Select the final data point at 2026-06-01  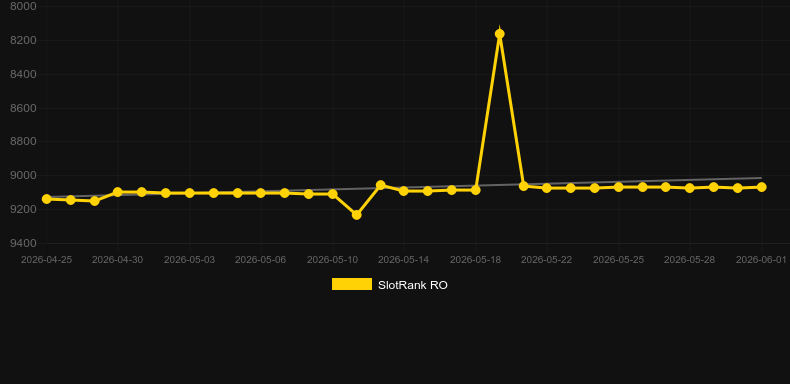click(762, 187)
